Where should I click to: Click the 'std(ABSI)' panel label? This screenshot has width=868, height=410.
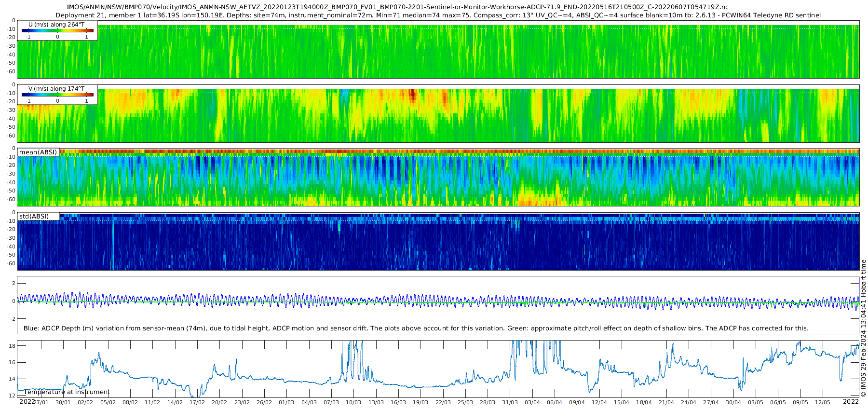34,216
